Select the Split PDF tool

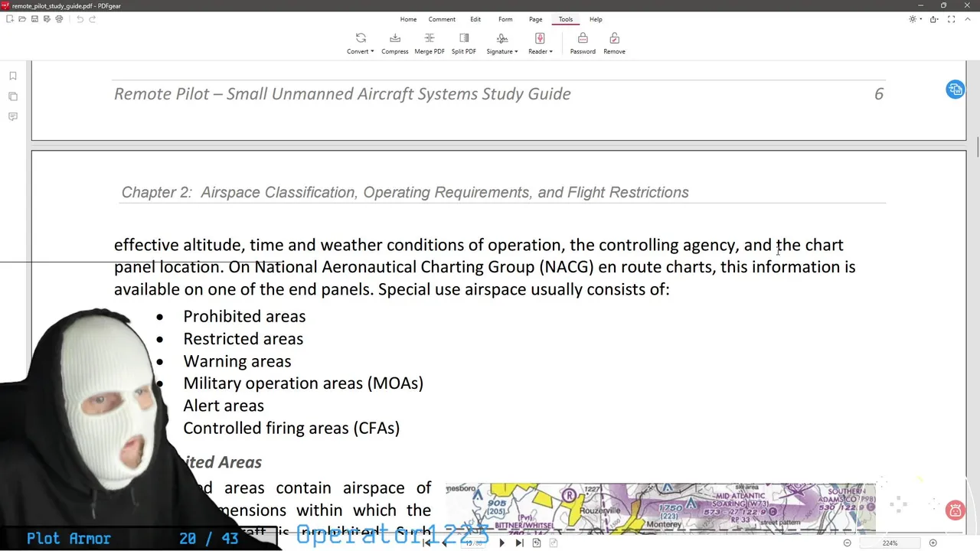[464, 44]
